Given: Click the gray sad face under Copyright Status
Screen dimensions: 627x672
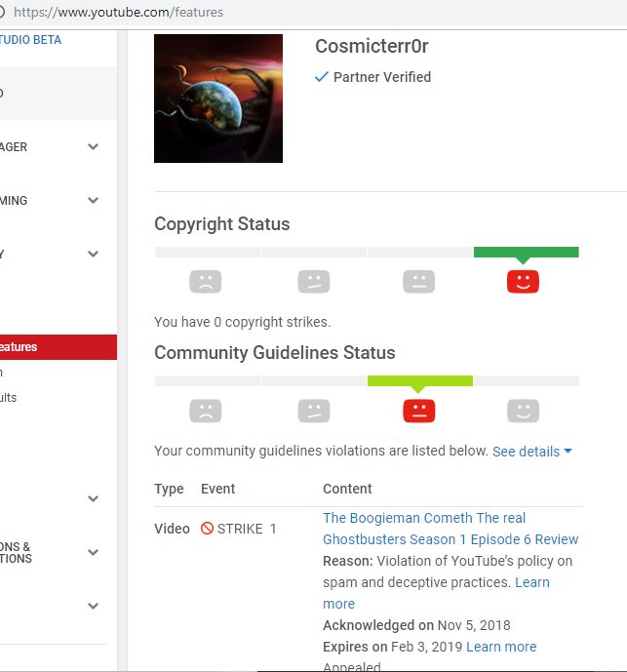Looking at the screenshot, I should [x=206, y=282].
